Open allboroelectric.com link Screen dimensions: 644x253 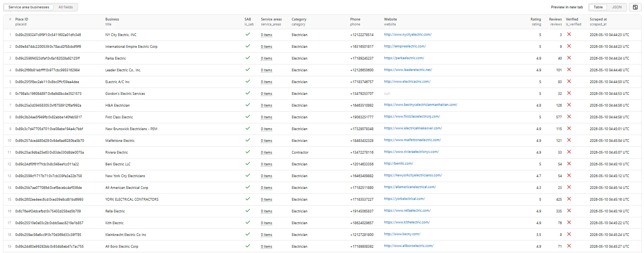[x=409, y=246]
